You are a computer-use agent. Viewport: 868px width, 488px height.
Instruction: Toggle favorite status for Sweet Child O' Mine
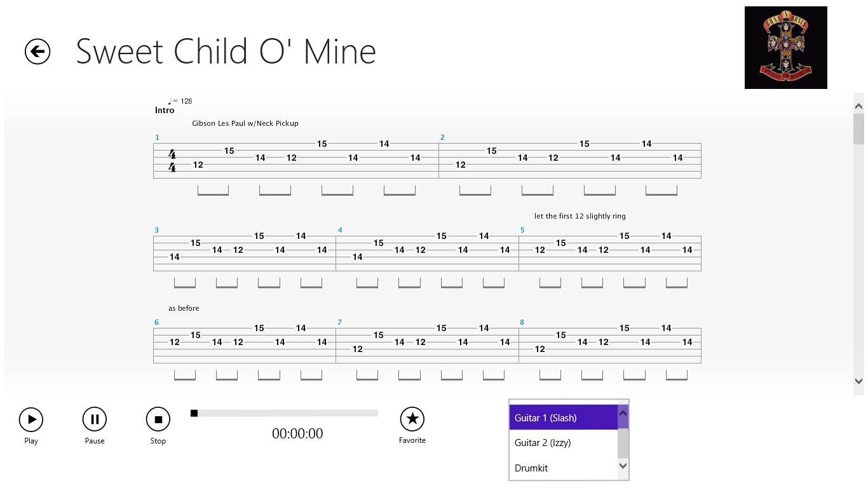click(x=412, y=419)
